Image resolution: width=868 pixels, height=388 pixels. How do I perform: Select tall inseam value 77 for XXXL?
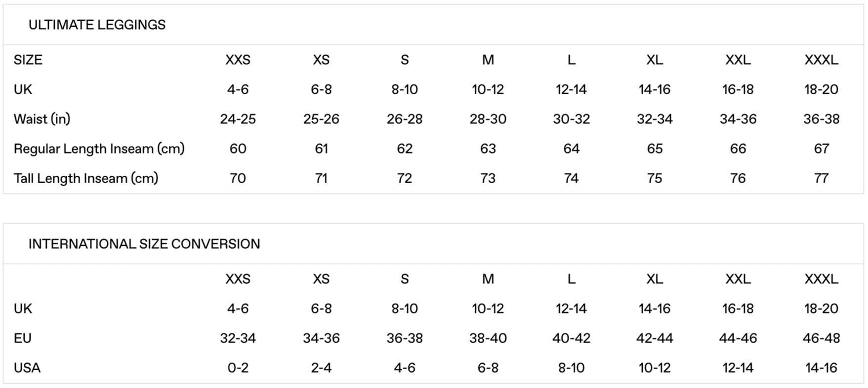821,178
